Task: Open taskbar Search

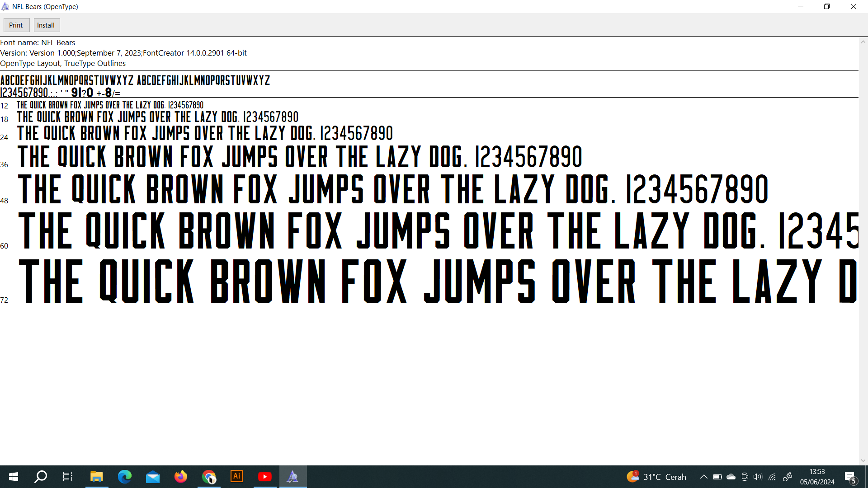Action: point(41,477)
